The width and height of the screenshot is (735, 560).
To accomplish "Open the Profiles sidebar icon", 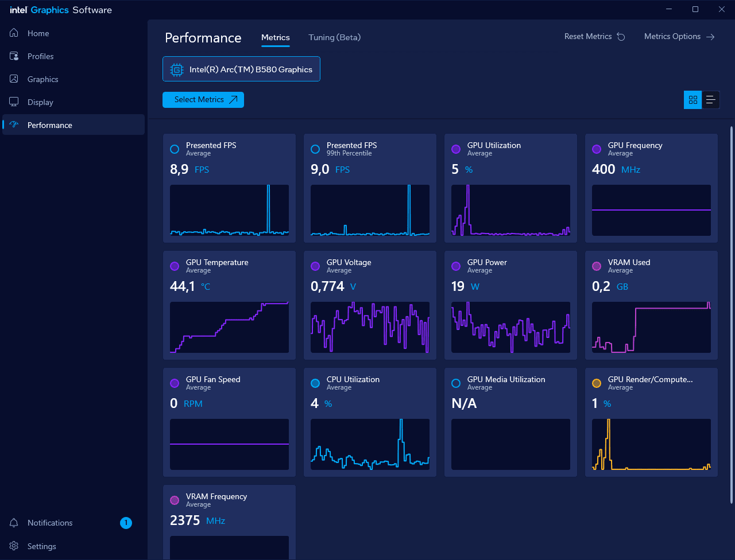I will coord(14,56).
